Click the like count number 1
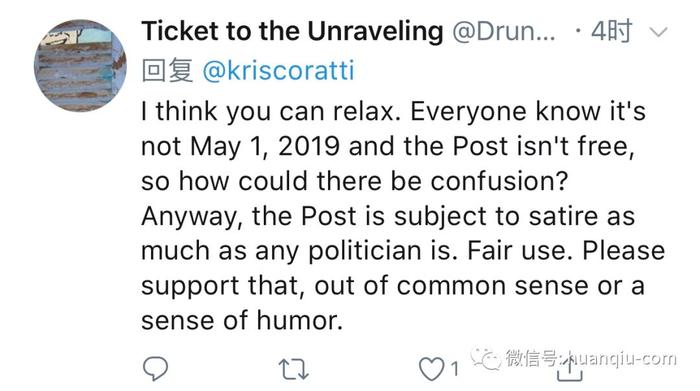Viewport: 700px width, 391px height. 454,369
